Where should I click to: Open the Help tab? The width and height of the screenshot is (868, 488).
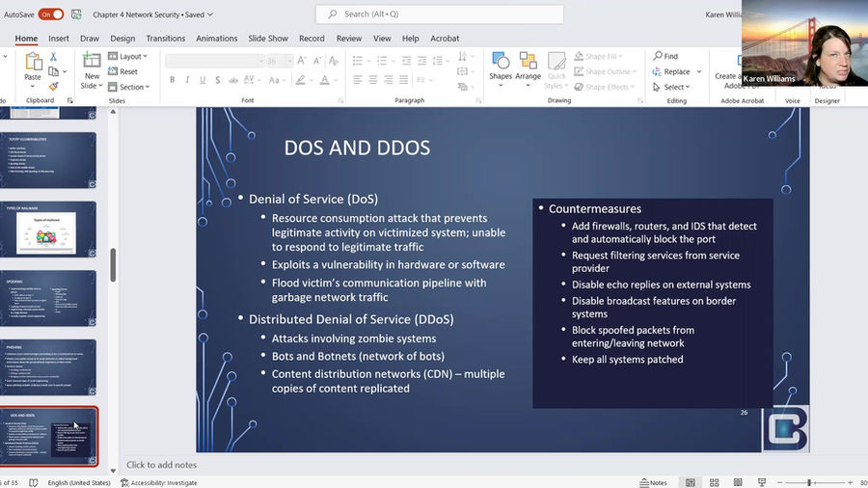click(x=410, y=39)
